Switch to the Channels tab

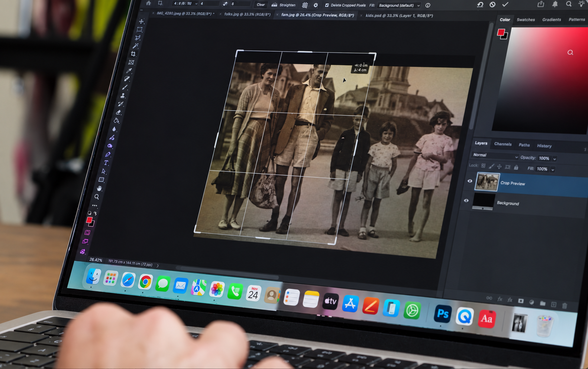point(503,144)
